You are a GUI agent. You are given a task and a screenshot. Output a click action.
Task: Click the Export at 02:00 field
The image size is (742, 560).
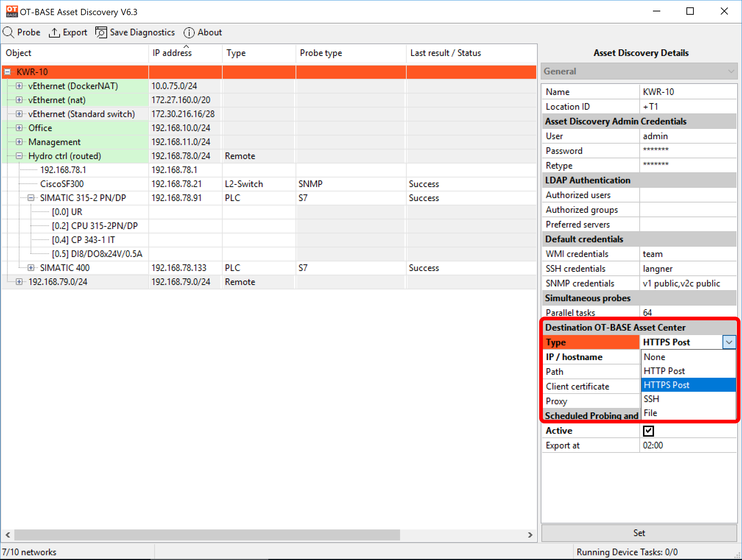point(688,445)
